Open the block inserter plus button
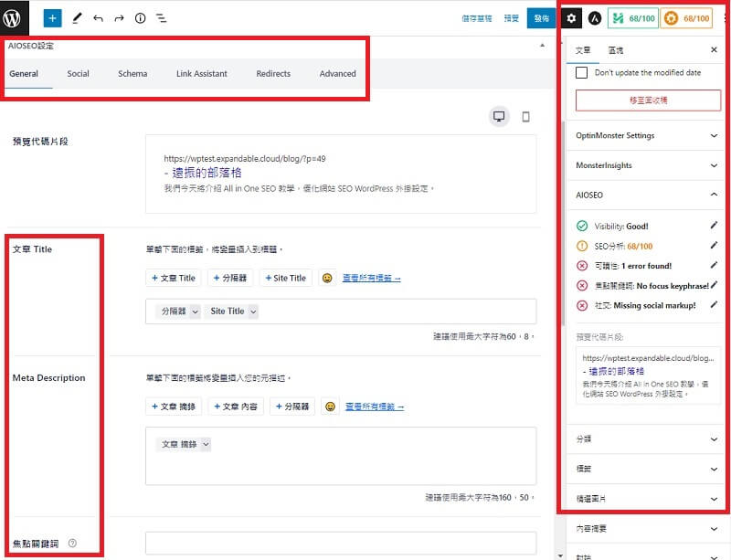731x560 pixels. [52, 18]
